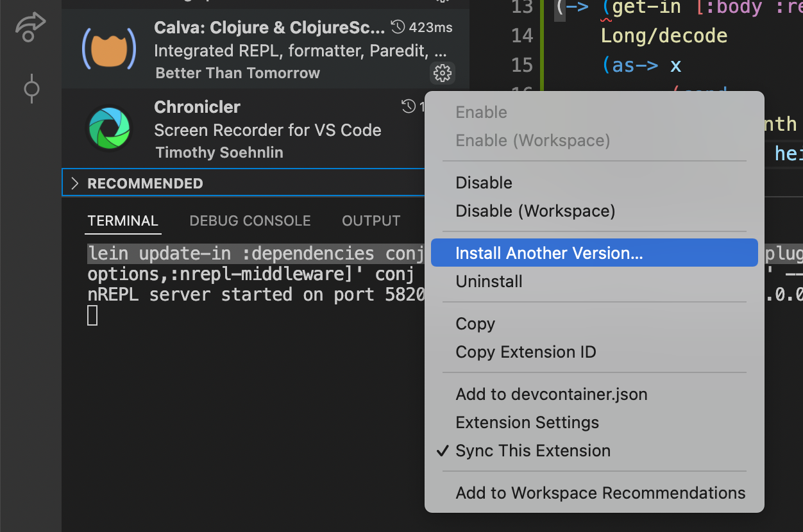Click the clock icon showing Calva activation time

tap(399, 27)
